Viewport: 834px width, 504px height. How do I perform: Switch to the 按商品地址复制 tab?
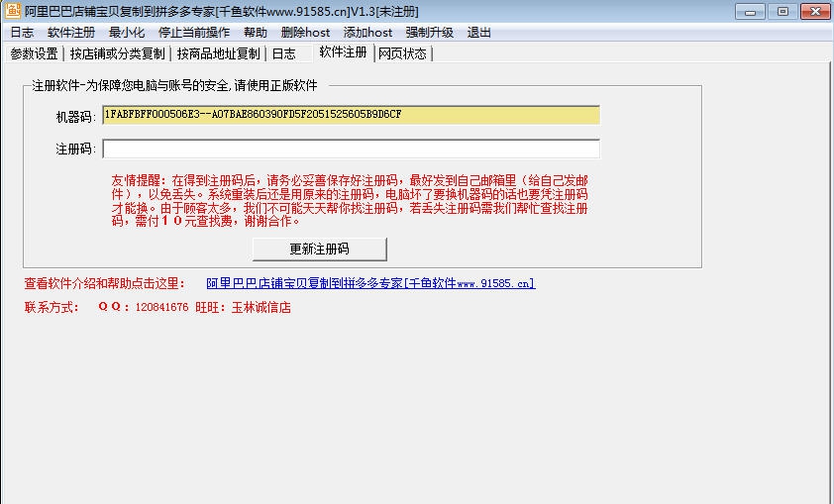coord(219,53)
